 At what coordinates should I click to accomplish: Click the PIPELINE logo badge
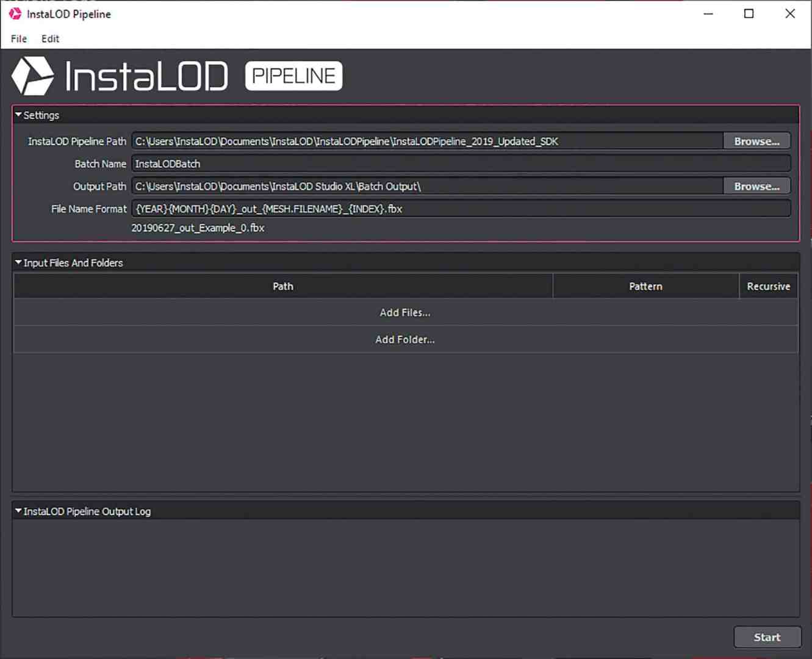(293, 75)
